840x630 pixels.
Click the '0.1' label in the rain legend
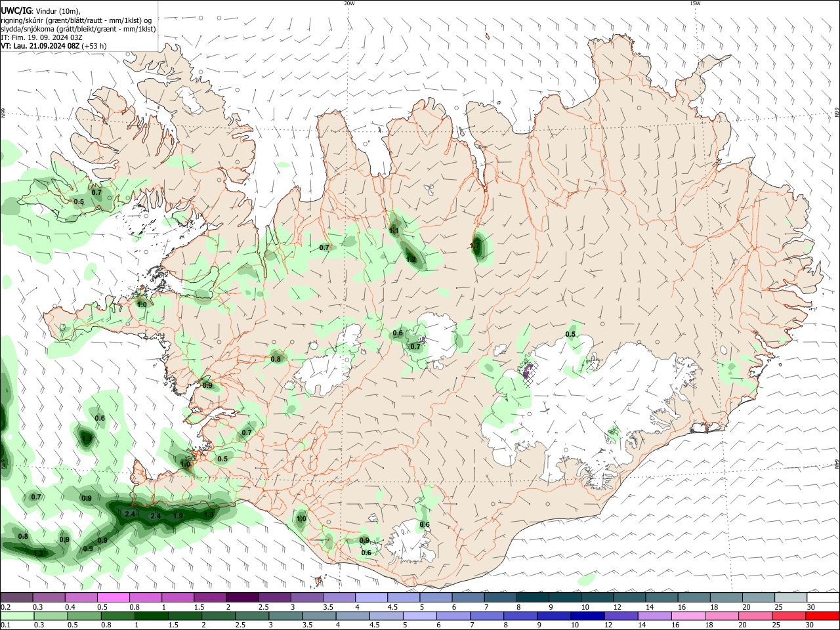click(x=5, y=625)
